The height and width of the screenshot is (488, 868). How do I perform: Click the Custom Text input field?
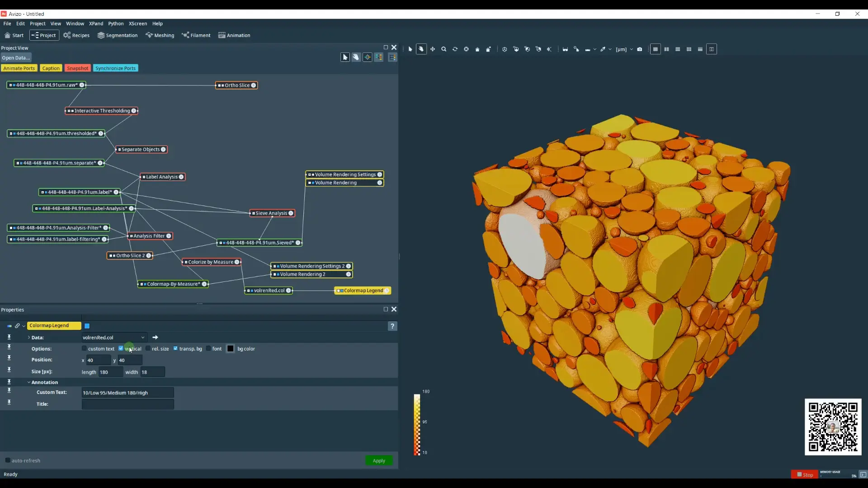pyautogui.click(x=127, y=393)
